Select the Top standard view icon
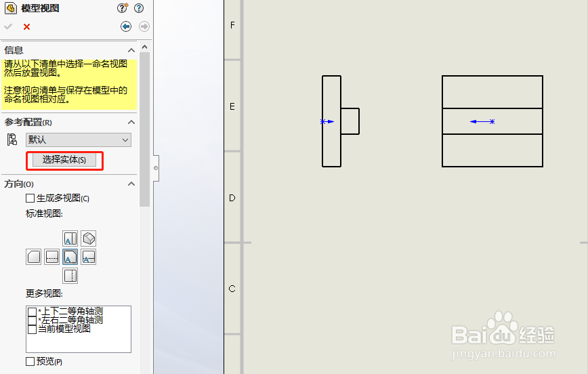588x374 pixels. [x=70, y=238]
